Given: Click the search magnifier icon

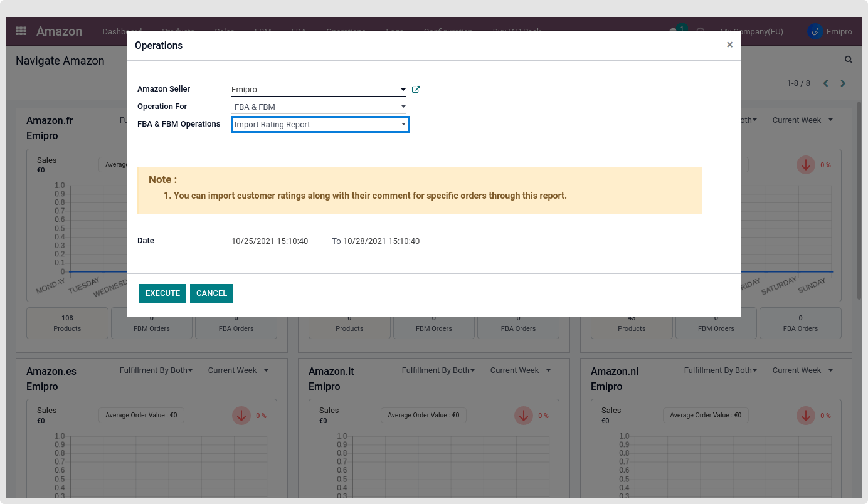Looking at the screenshot, I should (x=848, y=60).
